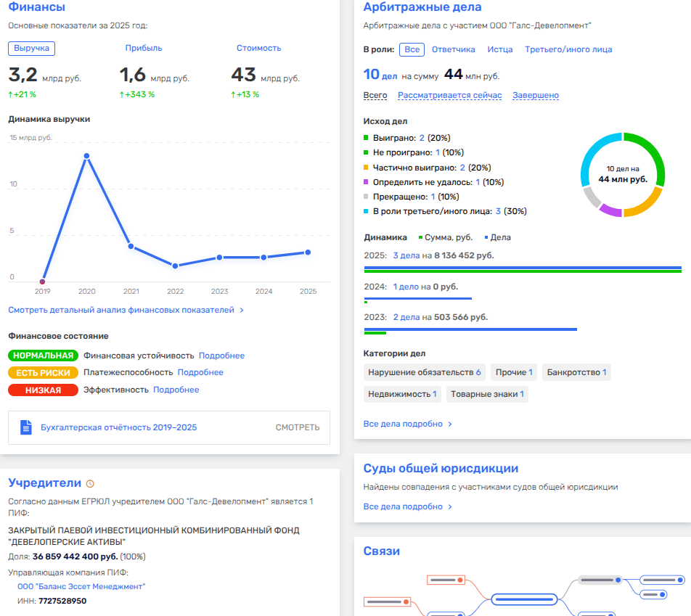This screenshot has width=691, height=616.
Task: Switch the chart to Стоимость
Action: pos(258,48)
